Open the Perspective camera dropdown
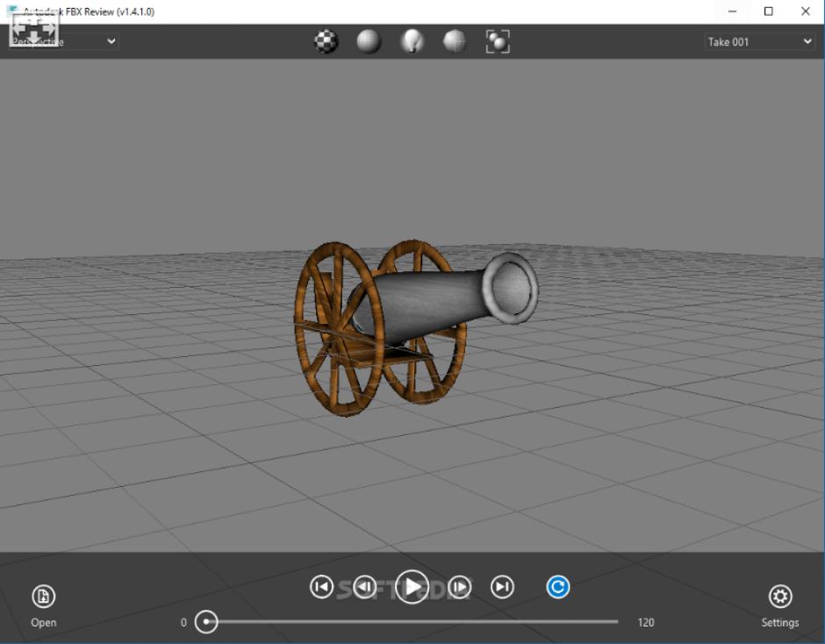The width and height of the screenshot is (825, 644). click(x=64, y=41)
